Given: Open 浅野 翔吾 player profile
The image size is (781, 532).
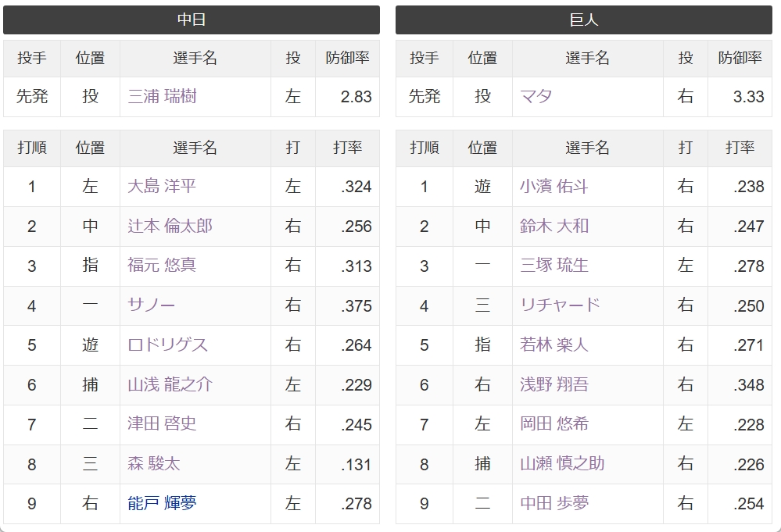Looking at the screenshot, I should coord(554,384).
